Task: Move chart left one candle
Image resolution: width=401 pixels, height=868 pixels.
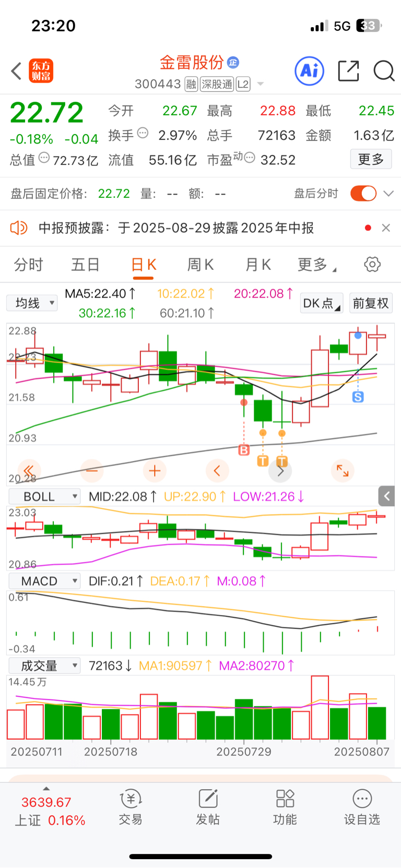Action: [x=217, y=471]
